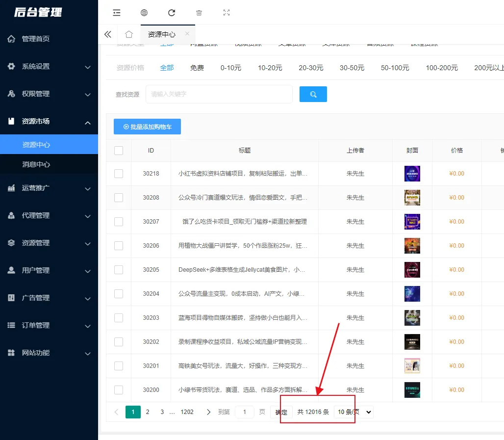
Task: Click the 订单管理 list icon
Action: [x=11, y=325]
